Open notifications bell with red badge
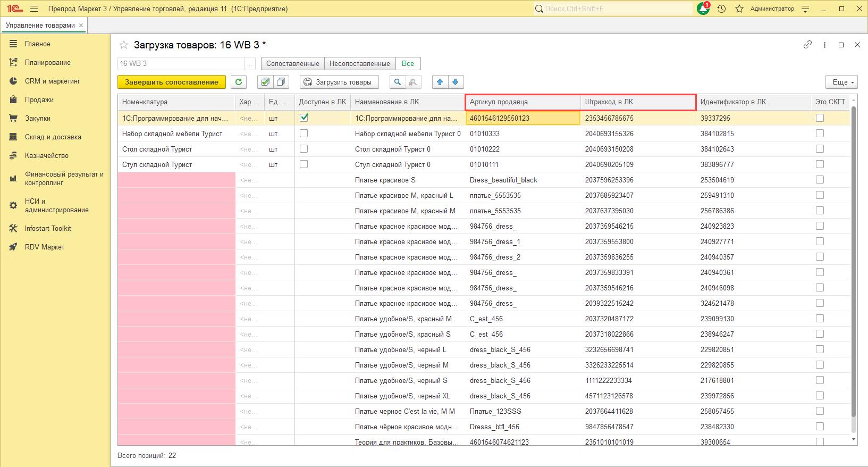868x467 pixels. click(x=703, y=9)
